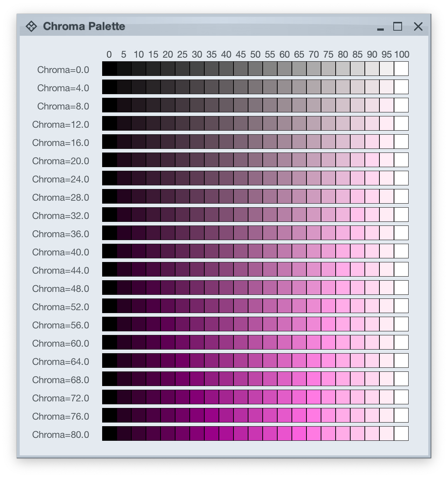This screenshot has height=478, width=448.
Task: Click the Chroma Palette title text
Action: coord(84,26)
